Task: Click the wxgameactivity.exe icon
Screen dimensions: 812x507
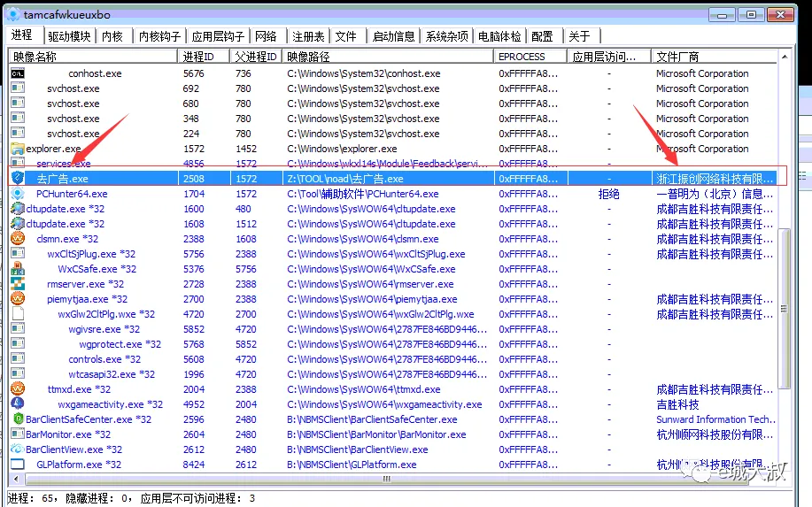Action: point(18,403)
